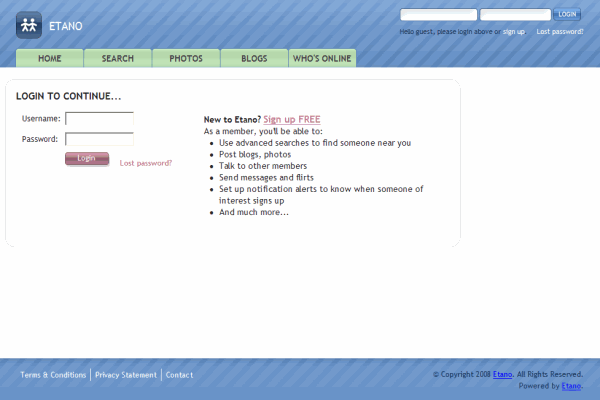The width and height of the screenshot is (600, 400).
Task: Open the HOME tab
Action: coord(50,58)
